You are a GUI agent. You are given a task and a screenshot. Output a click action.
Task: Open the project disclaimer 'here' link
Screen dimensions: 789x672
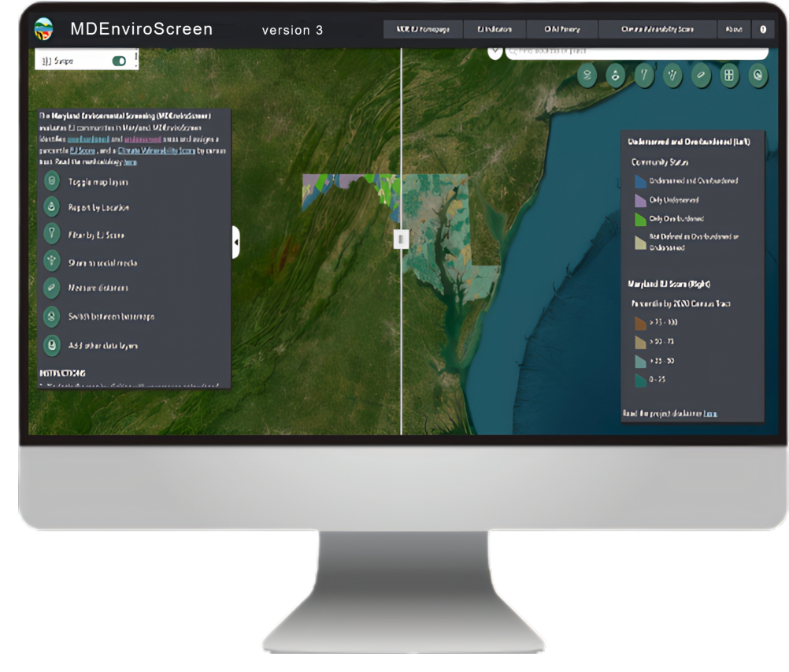[710, 413]
